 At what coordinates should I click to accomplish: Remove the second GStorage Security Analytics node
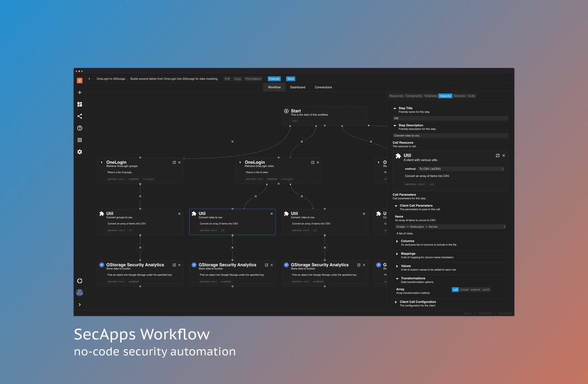(271, 265)
